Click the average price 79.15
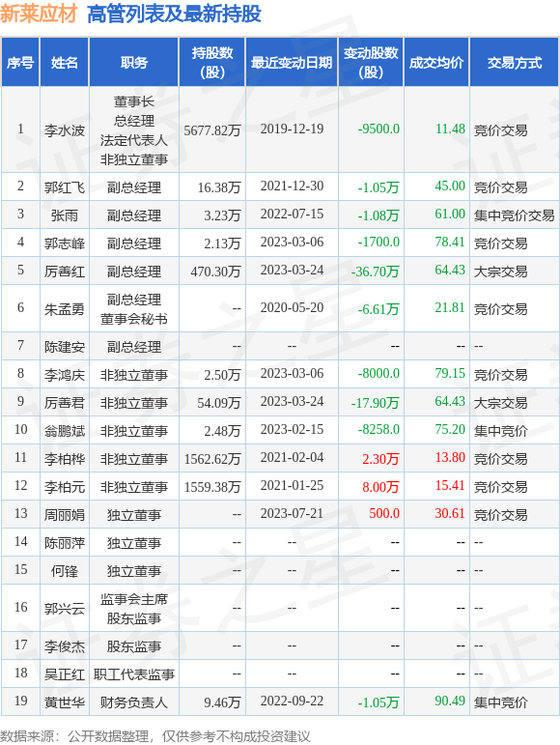560x745 pixels. [450, 373]
